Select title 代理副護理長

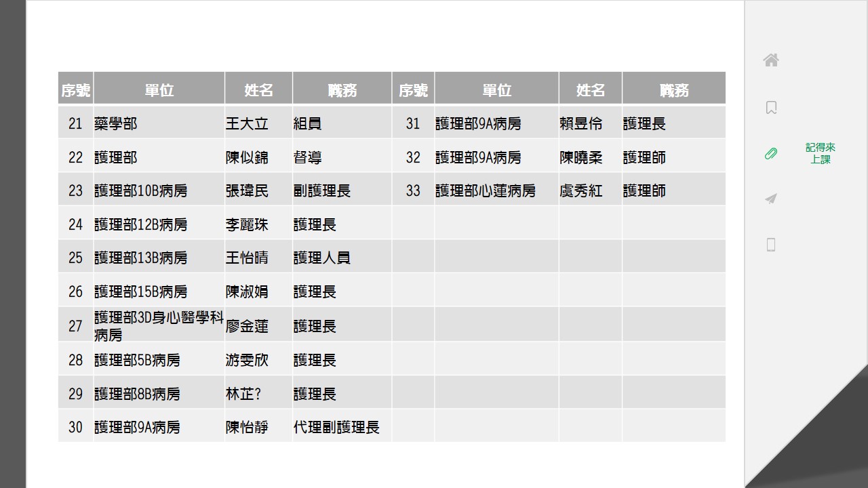click(336, 427)
